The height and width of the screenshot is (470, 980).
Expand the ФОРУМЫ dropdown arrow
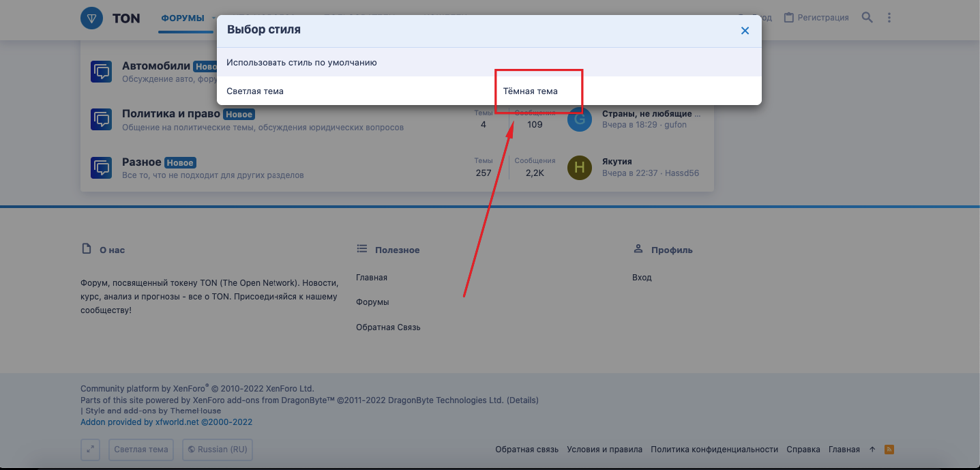pyautogui.click(x=213, y=18)
